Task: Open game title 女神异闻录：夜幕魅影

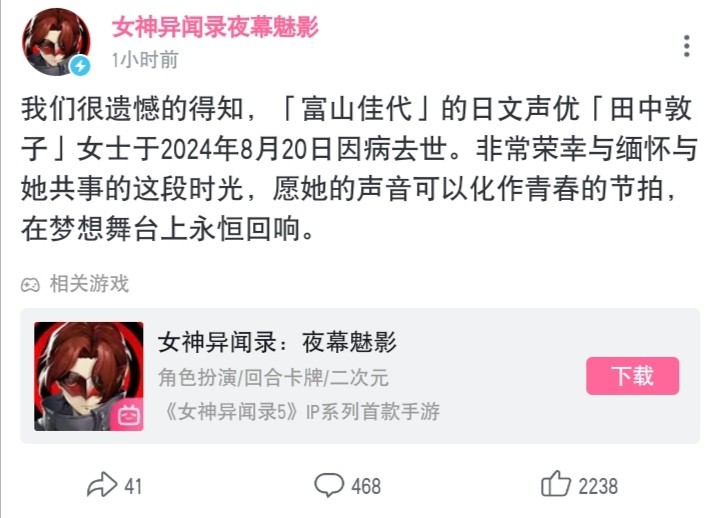Action: pos(277,342)
